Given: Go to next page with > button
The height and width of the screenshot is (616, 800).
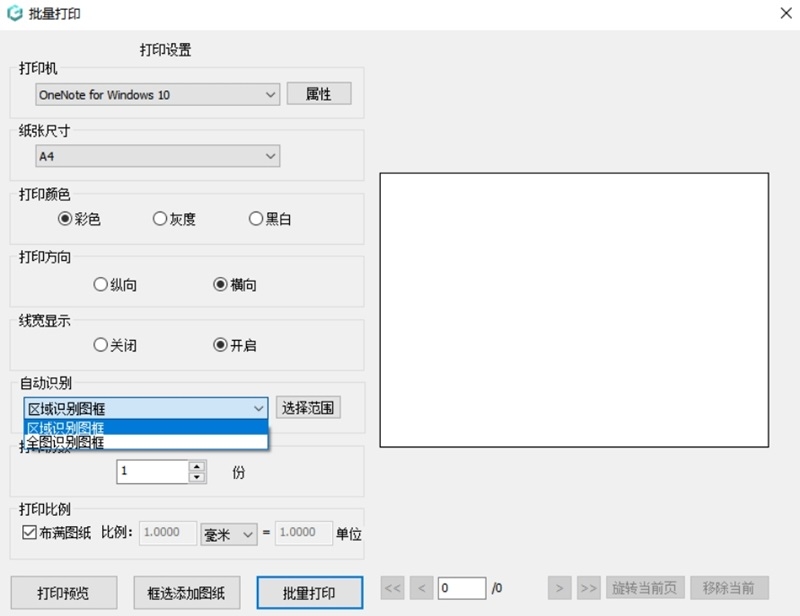Looking at the screenshot, I should point(560,588).
